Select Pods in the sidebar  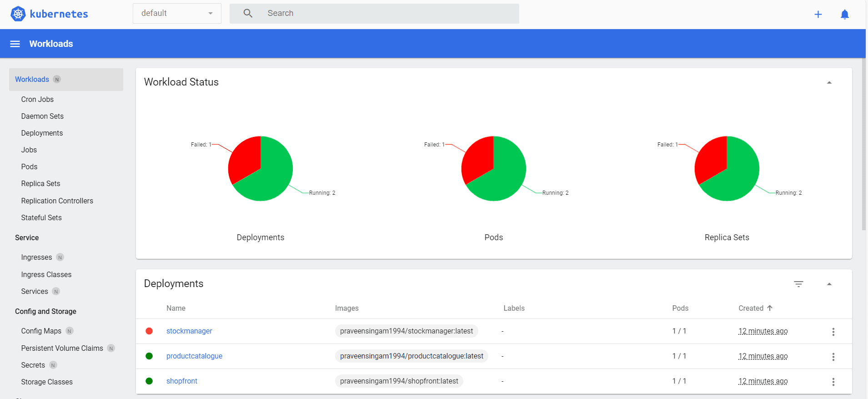[x=29, y=167]
